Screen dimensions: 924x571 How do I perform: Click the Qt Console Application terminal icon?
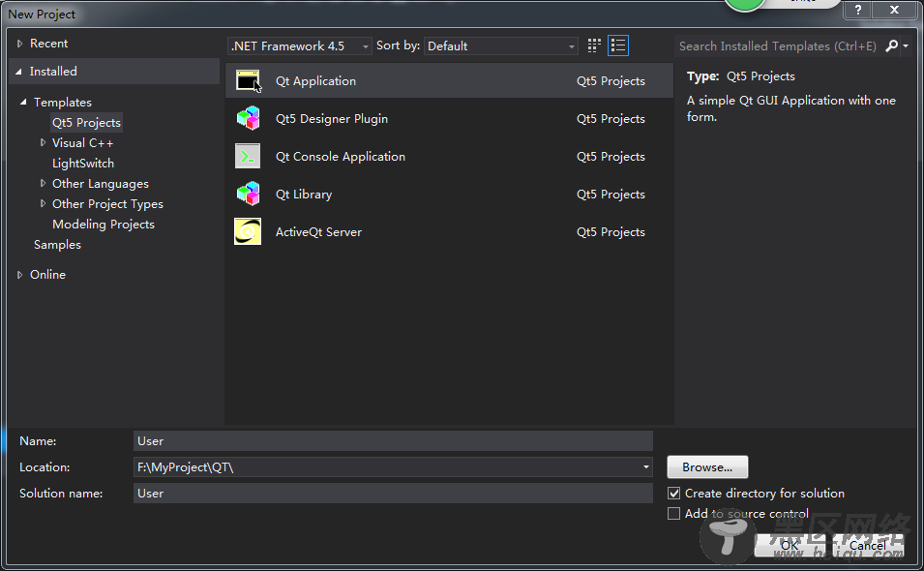[248, 156]
